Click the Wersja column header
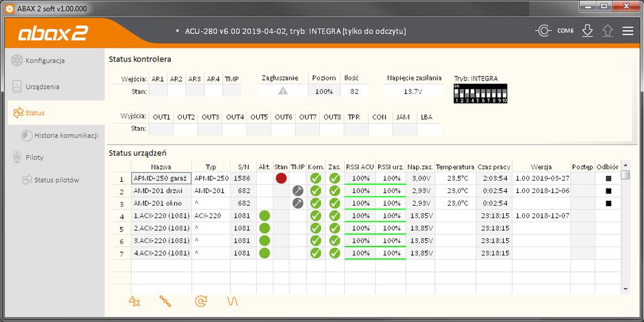Image resolution: width=644 pixels, height=322 pixels. [x=541, y=167]
